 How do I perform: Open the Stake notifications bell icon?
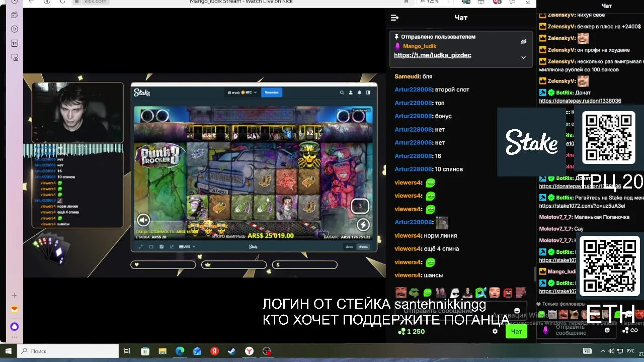(x=359, y=93)
